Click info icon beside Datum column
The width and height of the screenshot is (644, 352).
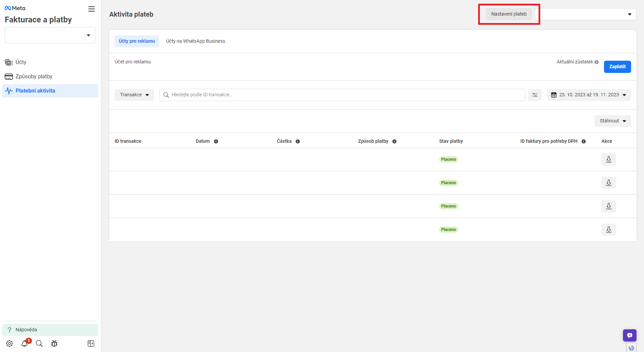point(216,141)
